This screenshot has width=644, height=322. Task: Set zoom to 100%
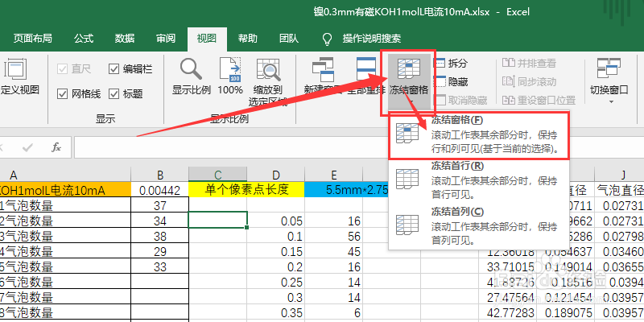[x=230, y=76]
